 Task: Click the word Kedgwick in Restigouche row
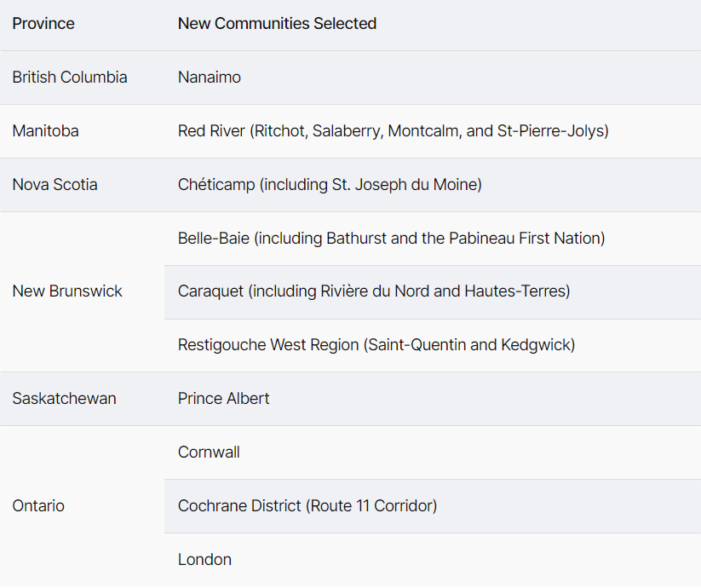click(x=537, y=345)
